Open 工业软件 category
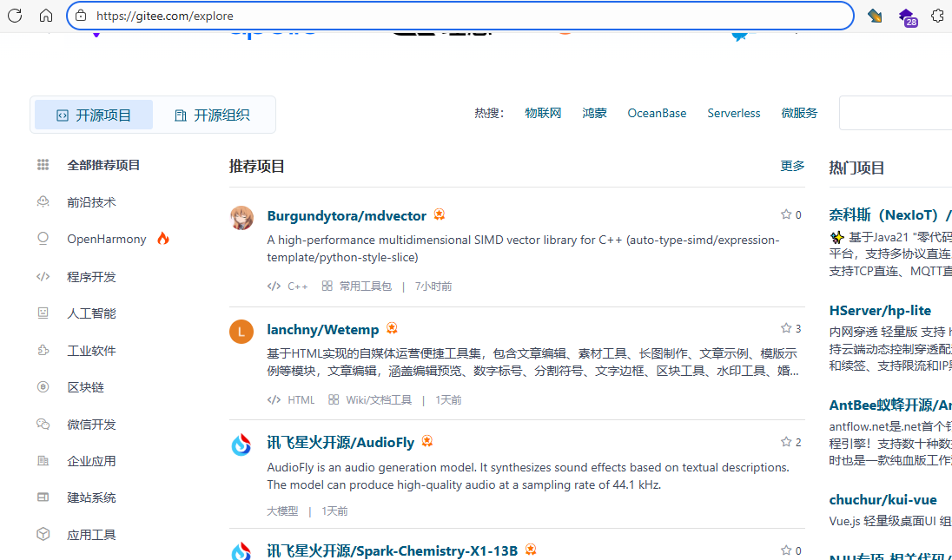This screenshot has height=560, width=952. [91, 351]
